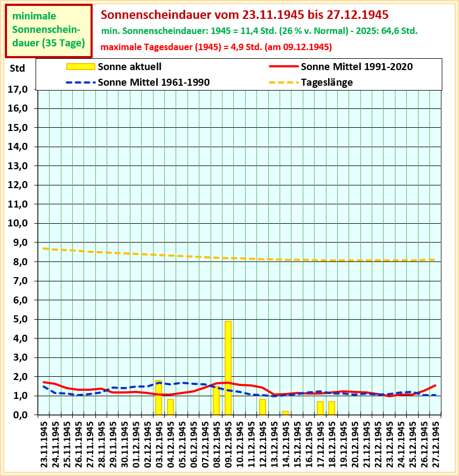Click the y-axis label '10,0'
459x476 pixels.
[x=18, y=223]
